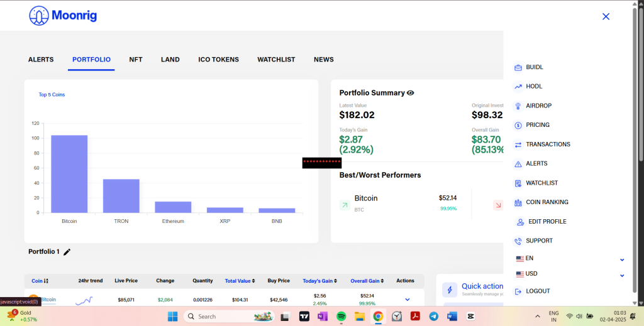Switch to the ICO TOKENS tab
644x326 pixels.
(218, 60)
